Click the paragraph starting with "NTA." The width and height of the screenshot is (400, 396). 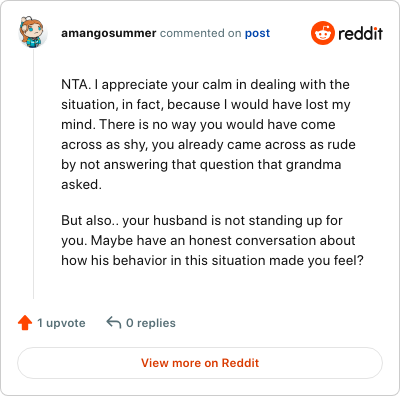point(208,134)
